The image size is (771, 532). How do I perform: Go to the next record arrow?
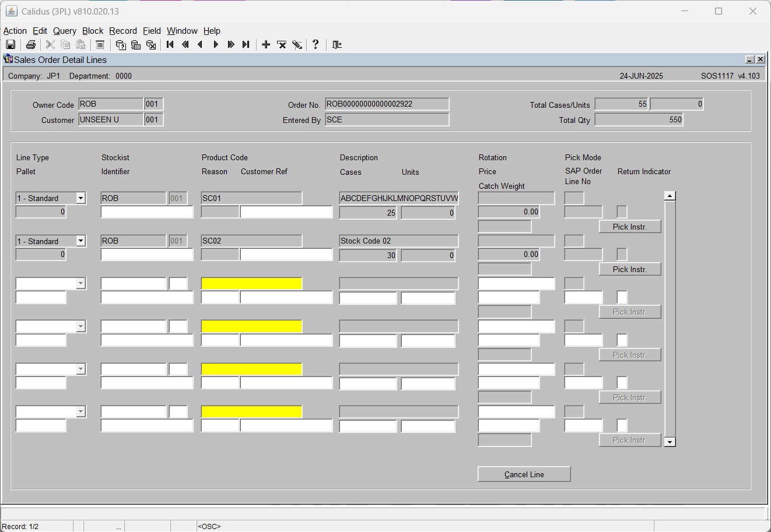point(216,45)
